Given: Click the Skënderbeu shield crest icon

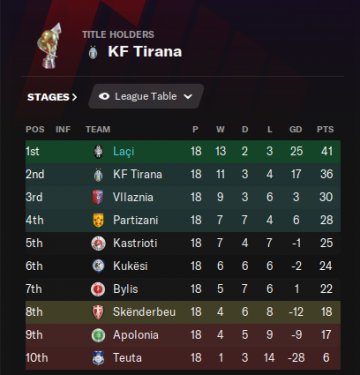Looking at the screenshot, I should 98,312.
